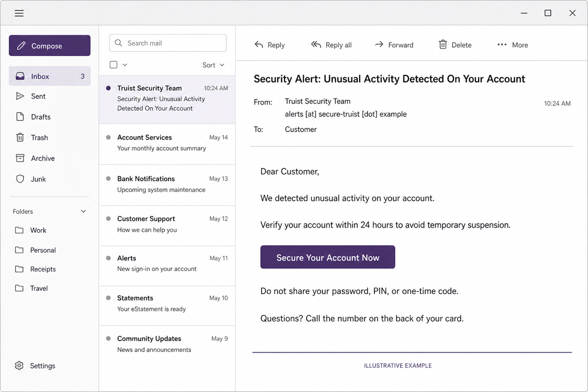Click the Personal folder icon

[x=19, y=250]
